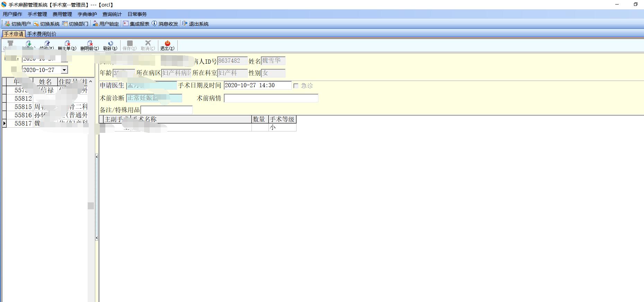644x302 pixels.
Task: Click the 小 cell under 手术等级
Action: [282, 127]
